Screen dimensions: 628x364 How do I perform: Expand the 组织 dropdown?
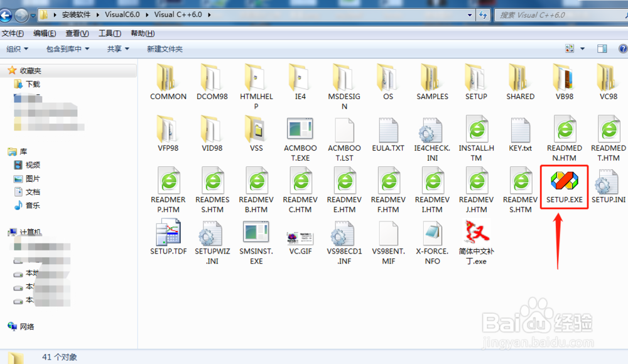[17, 49]
